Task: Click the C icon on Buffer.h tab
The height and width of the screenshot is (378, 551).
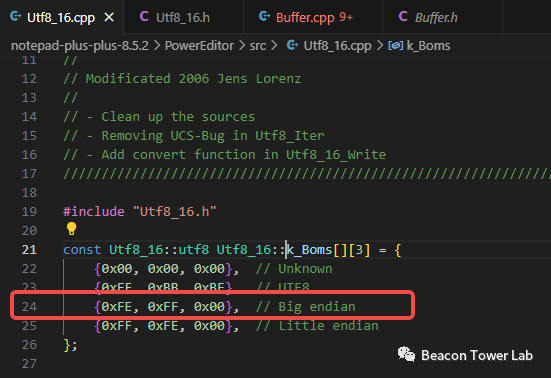Action: point(403,16)
